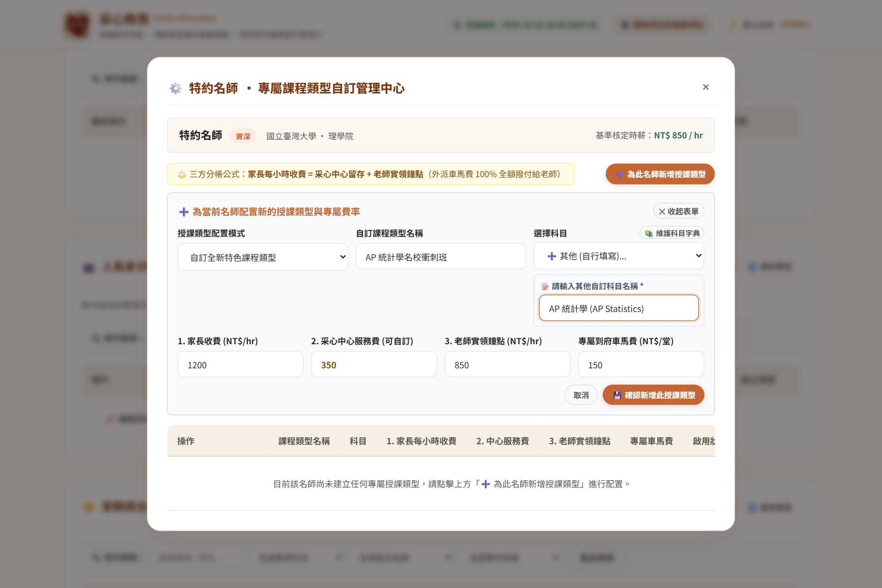
Task: Select the 專屬到府車馬費 field showing 150
Action: pyautogui.click(x=641, y=365)
